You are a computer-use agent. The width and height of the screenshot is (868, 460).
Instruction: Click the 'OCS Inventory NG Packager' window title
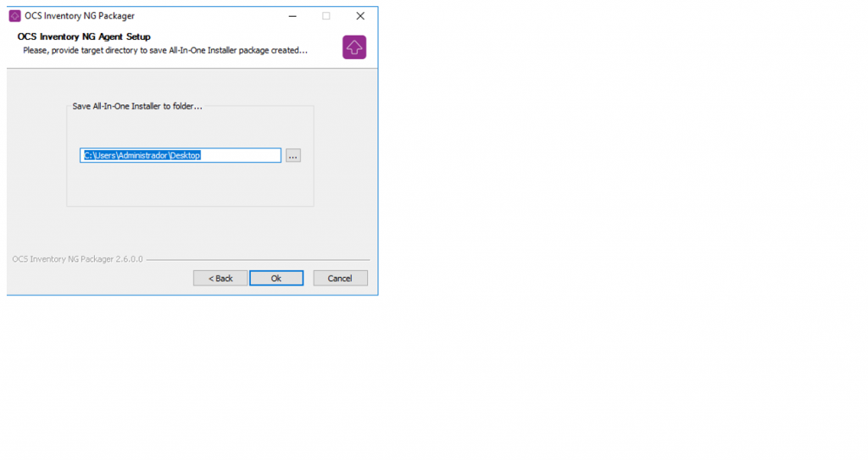[x=80, y=16]
